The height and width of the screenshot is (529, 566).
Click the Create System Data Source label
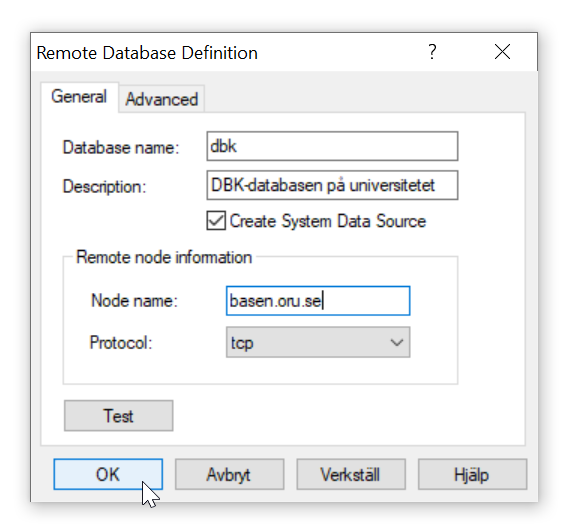click(328, 221)
